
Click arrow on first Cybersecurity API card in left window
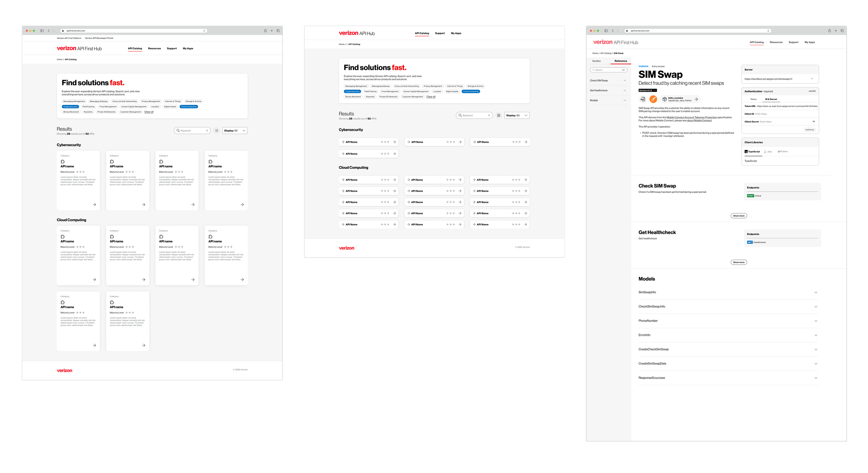click(94, 205)
